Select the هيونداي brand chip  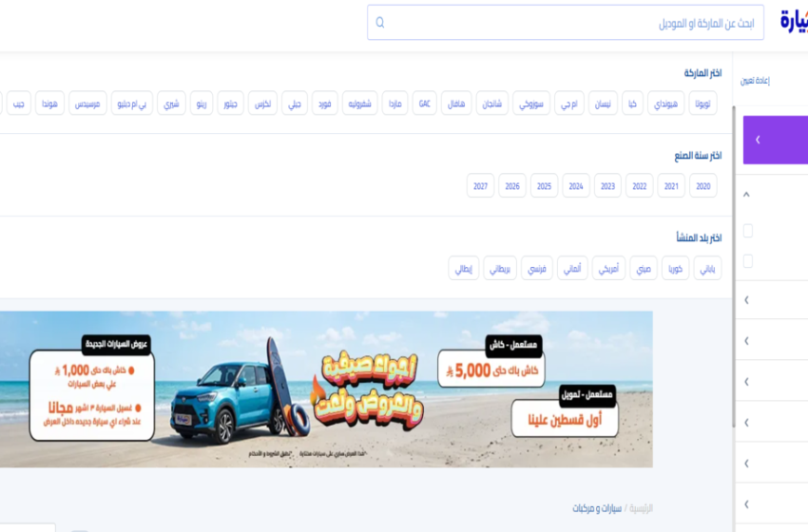tap(665, 104)
